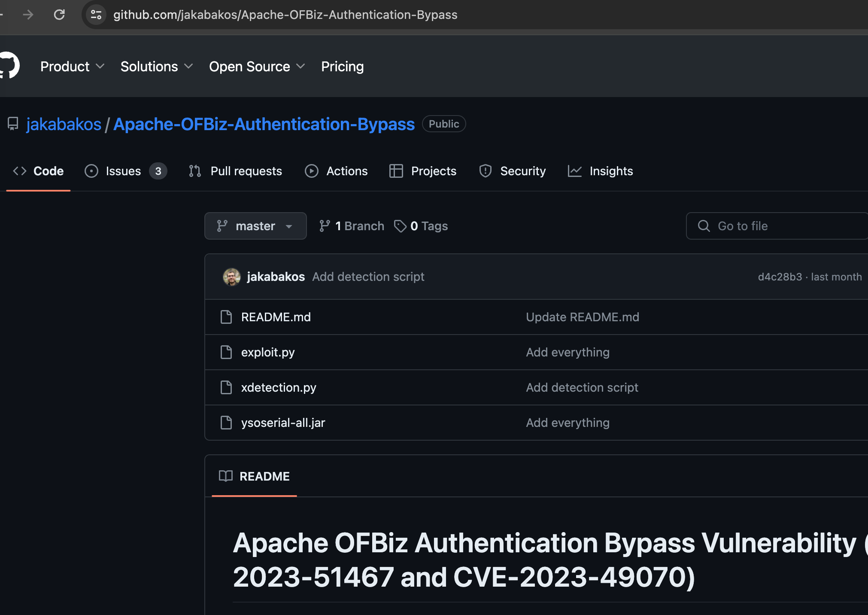The image size is (868, 615).
Task: Click the Pull requests merge icon
Action: 195,171
